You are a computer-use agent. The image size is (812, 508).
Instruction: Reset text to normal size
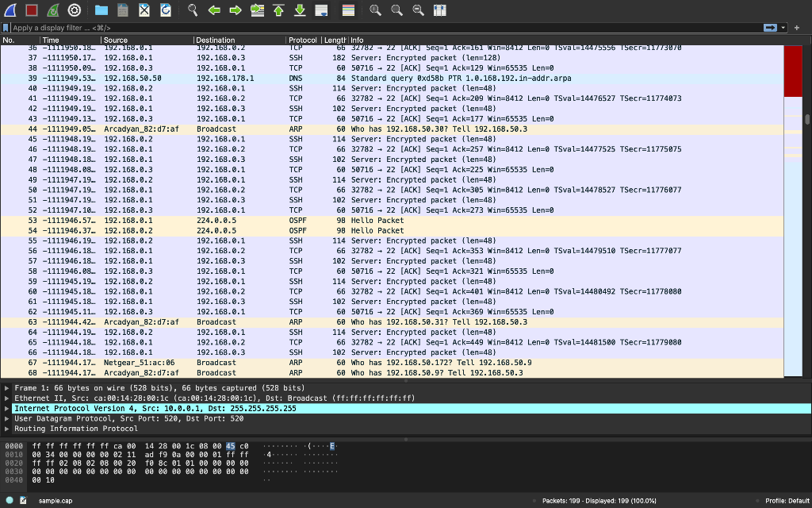(396, 10)
